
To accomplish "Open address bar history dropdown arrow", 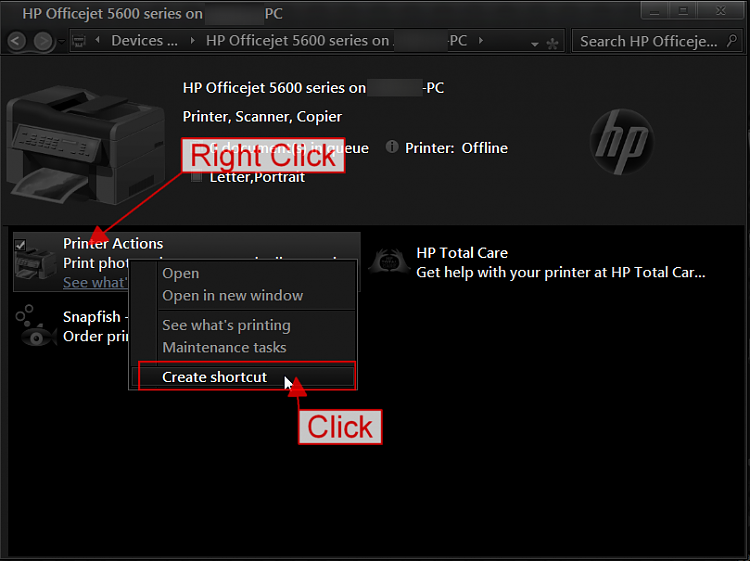I will coord(535,44).
